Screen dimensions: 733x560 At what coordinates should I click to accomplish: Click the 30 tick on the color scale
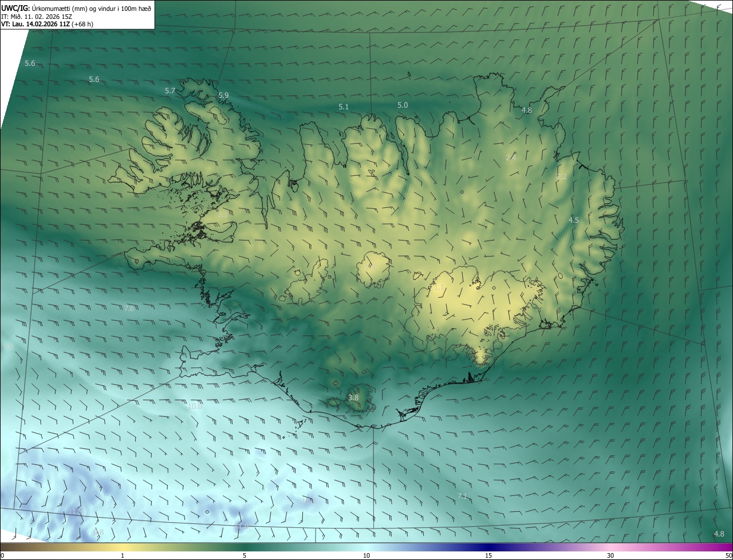coord(610,555)
